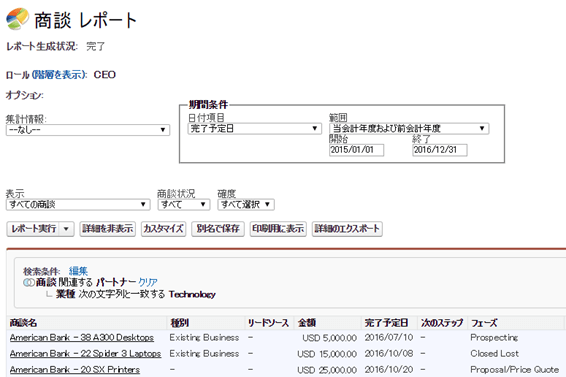
Task: Click the カスタマイズ button
Action: [164, 229]
